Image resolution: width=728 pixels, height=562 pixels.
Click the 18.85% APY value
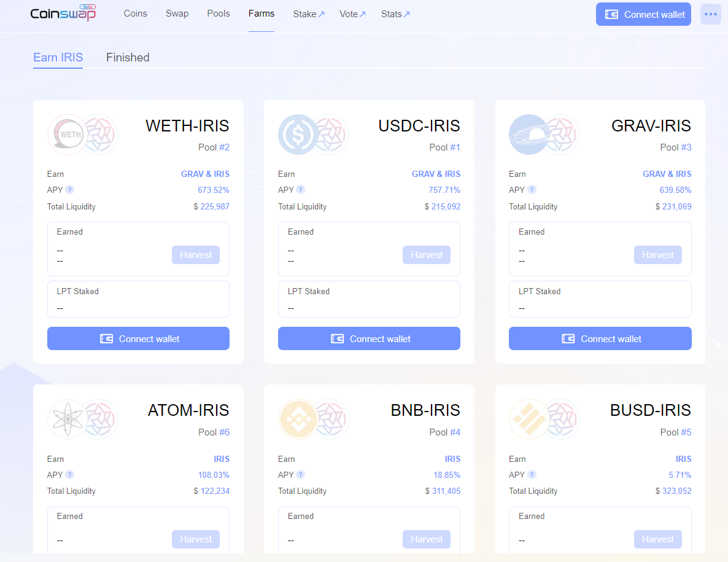click(x=447, y=475)
